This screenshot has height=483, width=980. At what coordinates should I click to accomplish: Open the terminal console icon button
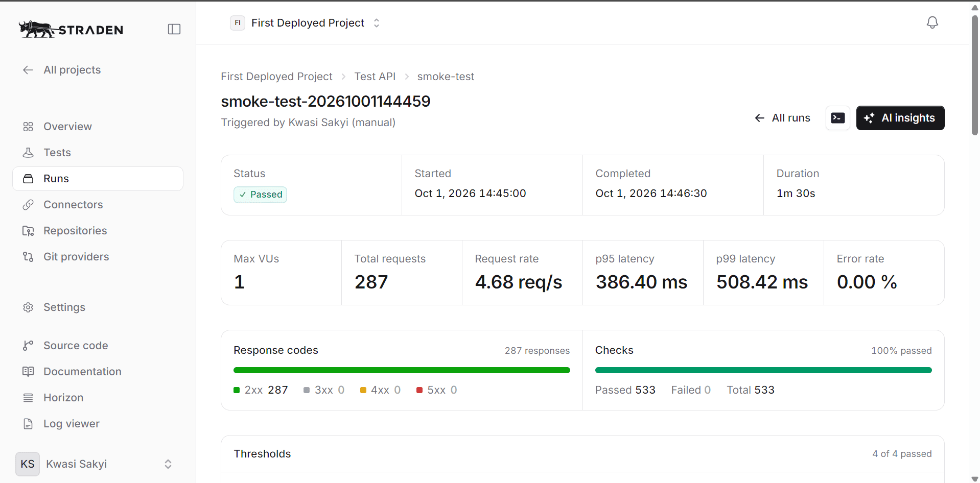tap(838, 118)
